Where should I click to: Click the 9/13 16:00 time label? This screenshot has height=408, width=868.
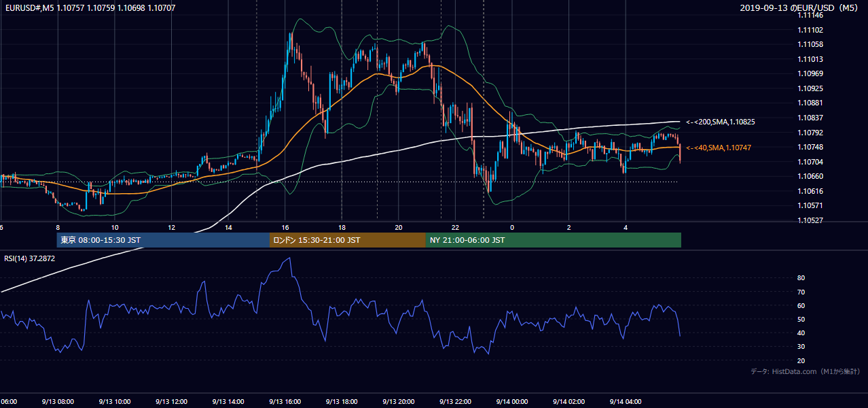coord(285,402)
